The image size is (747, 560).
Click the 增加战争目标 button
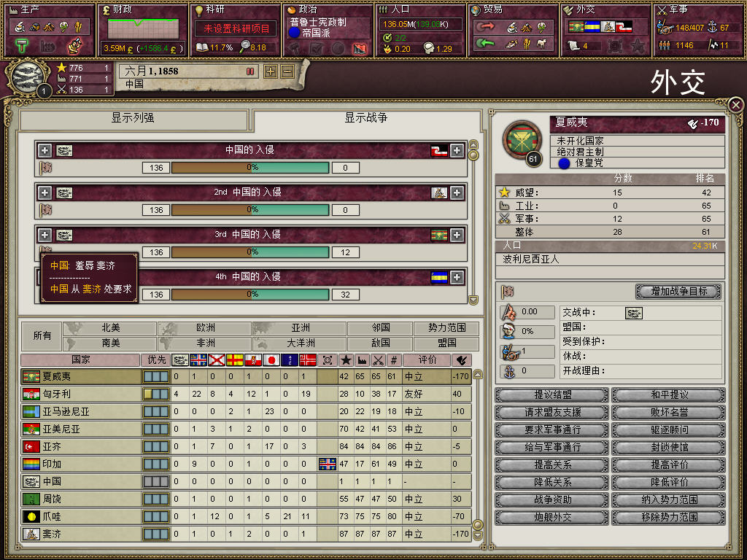click(678, 291)
